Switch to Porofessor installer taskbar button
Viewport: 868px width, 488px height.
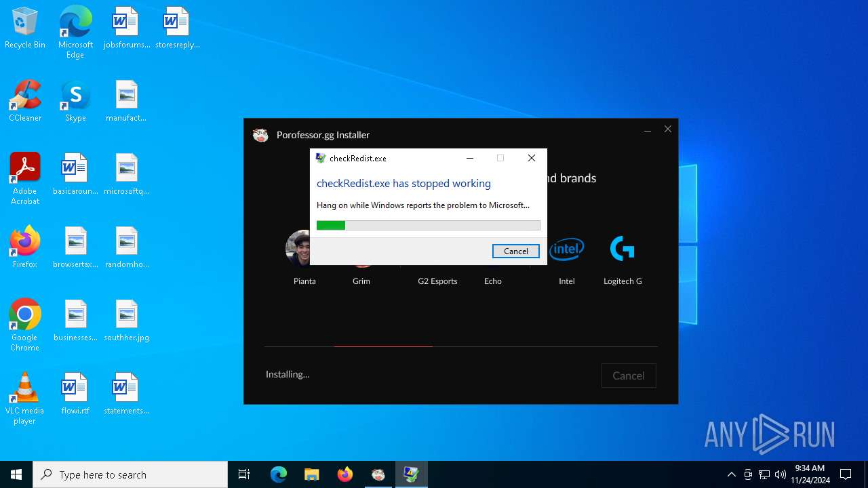(378, 474)
